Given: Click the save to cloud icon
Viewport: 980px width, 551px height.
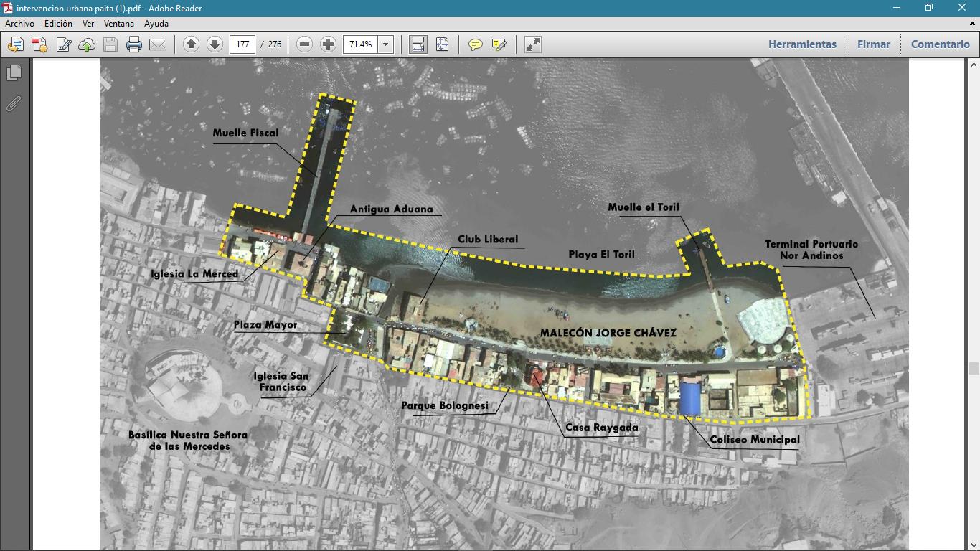Looking at the screenshot, I should click(87, 44).
